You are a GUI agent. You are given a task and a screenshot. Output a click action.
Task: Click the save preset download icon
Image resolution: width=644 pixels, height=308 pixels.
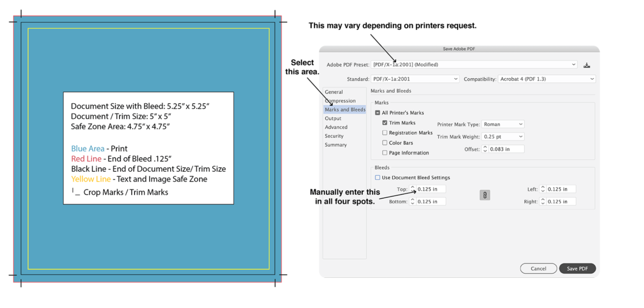[x=586, y=65]
